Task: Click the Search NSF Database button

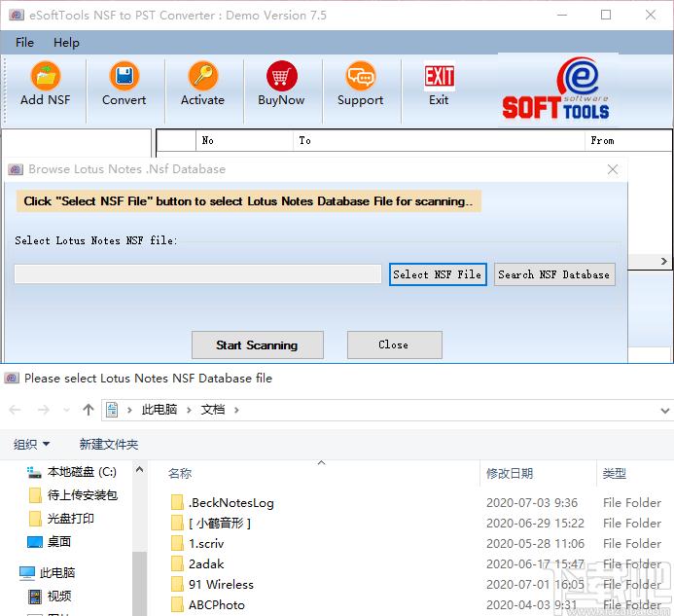Action: click(x=554, y=274)
